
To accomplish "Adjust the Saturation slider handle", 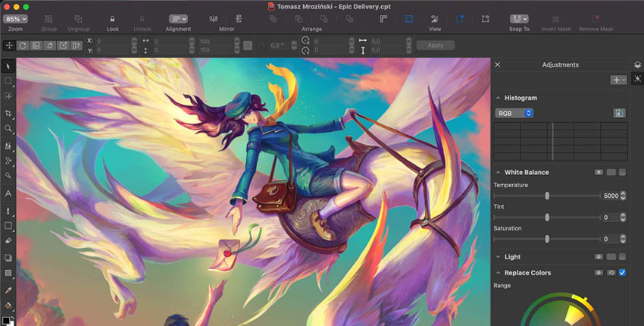I will [547, 239].
